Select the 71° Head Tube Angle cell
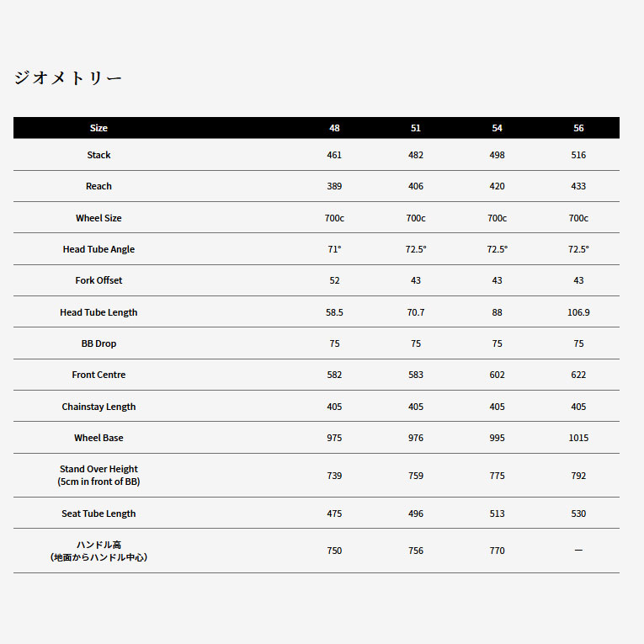 (334, 249)
